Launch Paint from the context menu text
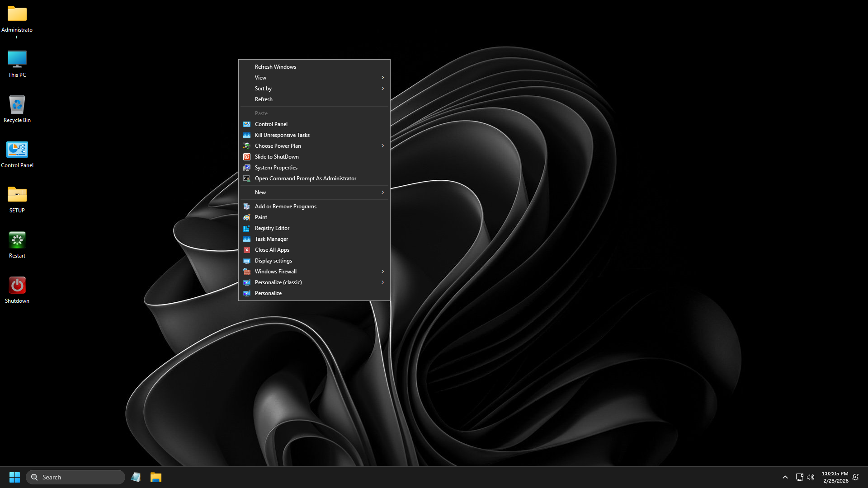 click(261, 217)
